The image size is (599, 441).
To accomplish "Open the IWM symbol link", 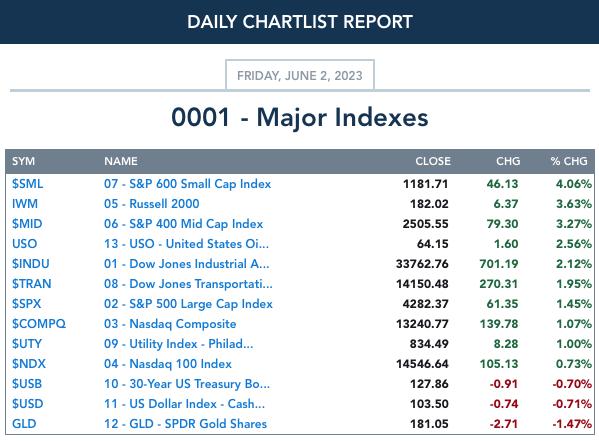I will [x=25, y=204].
